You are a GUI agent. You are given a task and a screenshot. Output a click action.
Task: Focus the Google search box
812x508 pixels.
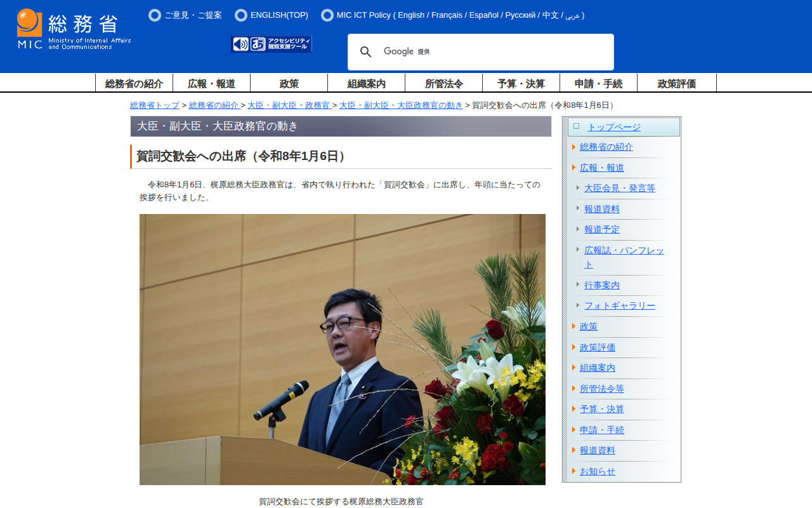[480, 52]
